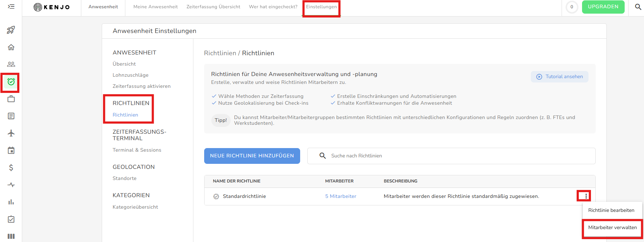Open the document list icon in sidebar
The height and width of the screenshot is (242, 644).
[x=11, y=116]
